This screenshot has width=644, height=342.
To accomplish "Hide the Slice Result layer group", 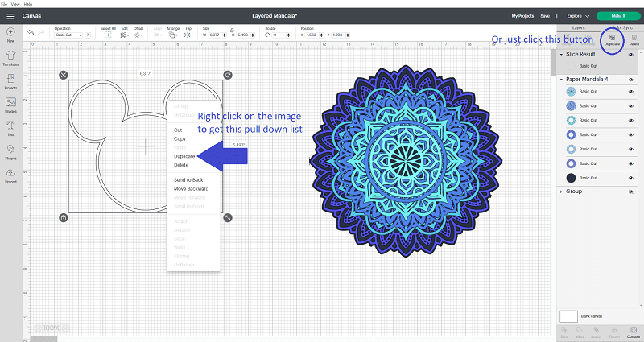I will (x=631, y=55).
